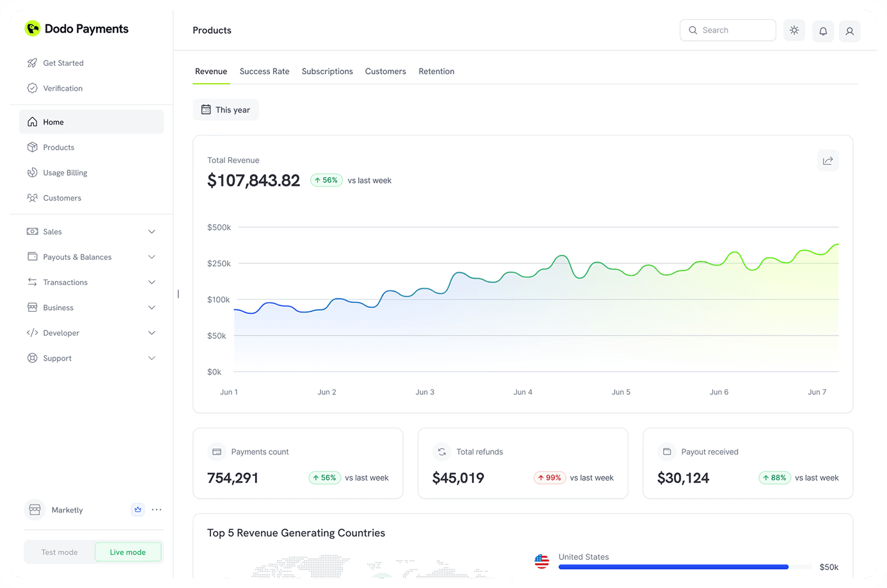Click the Verification badge icon
Image resolution: width=887 pixels, height=588 pixels.
click(x=32, y=88)
